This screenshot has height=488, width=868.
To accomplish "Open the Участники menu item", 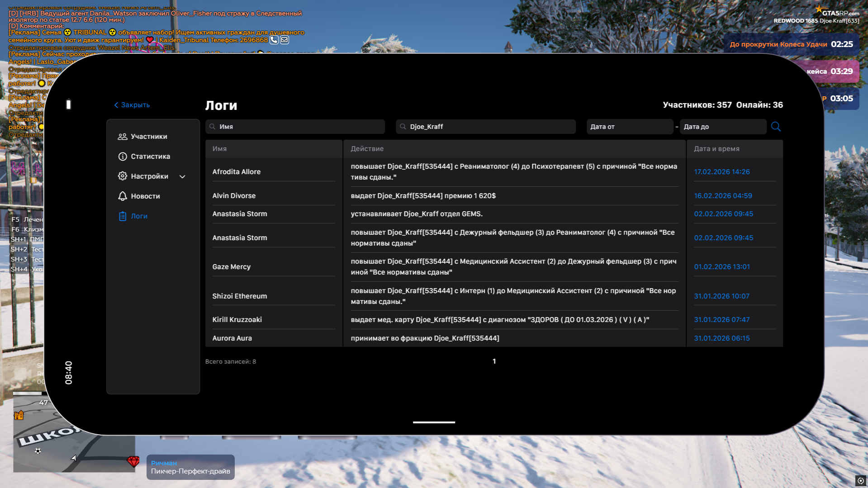I will coord(149,137).
